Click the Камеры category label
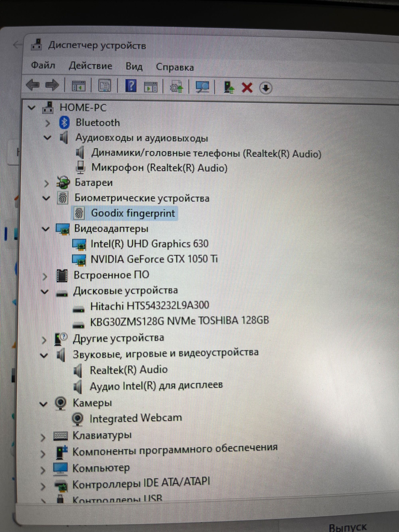 (x=92, y=403)
